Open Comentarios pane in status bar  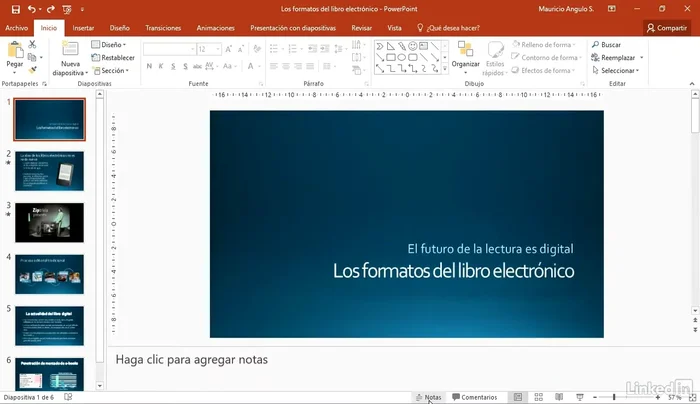pos(474,397)
